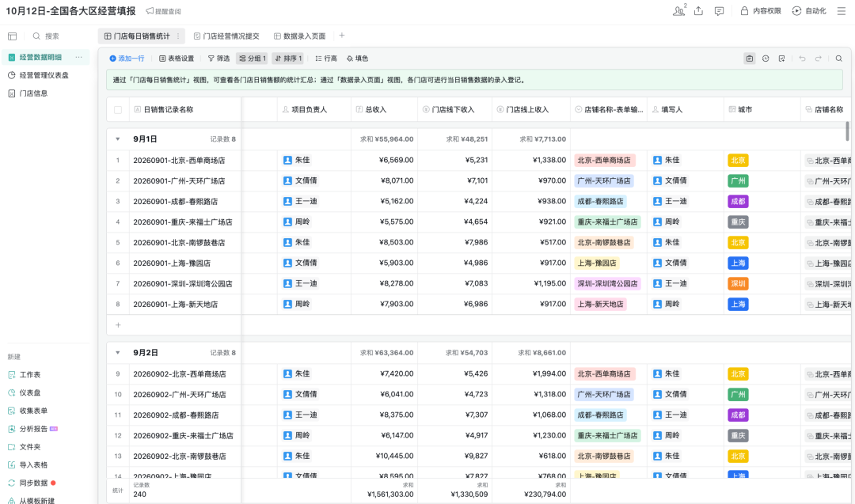Open 分组 1 grouping settings
The width and height of the screenshot is (855, 504).
point(252,59)
